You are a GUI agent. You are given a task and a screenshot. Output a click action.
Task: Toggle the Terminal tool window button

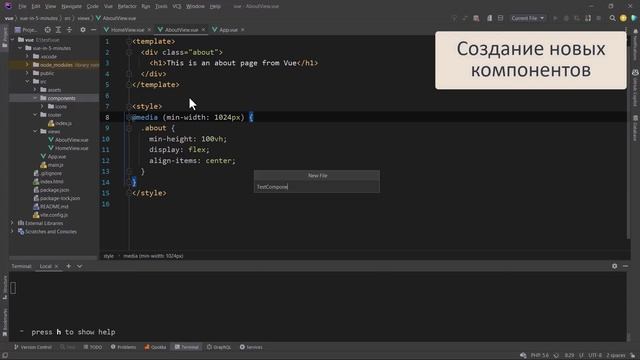(x=187, y=347)
